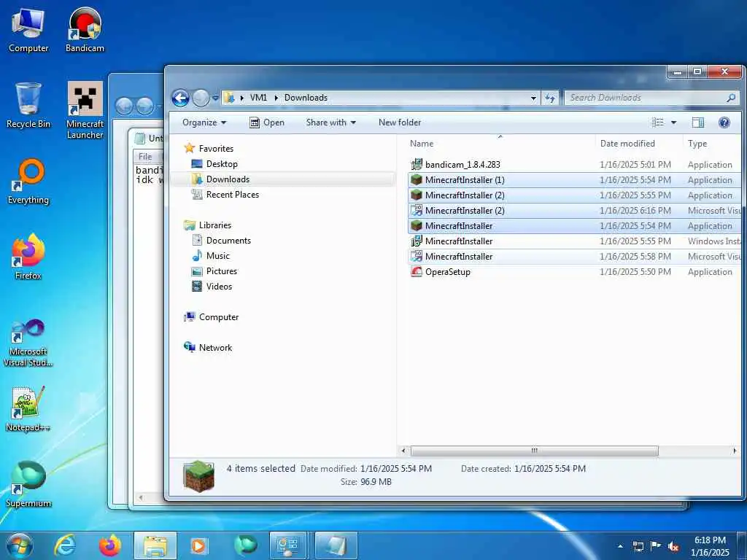Show hidden tray icons arrow
This screenshot has width=747, height=560.
tap(620, 546)
